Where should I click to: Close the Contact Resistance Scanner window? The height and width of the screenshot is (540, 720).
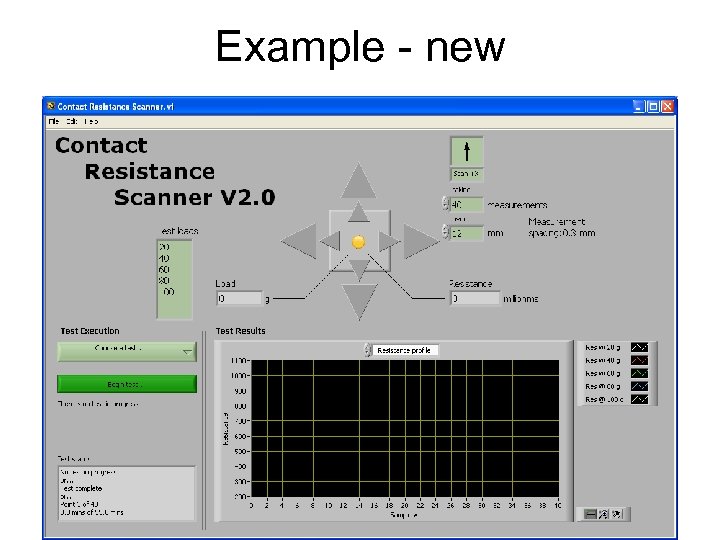pos(667,107)
